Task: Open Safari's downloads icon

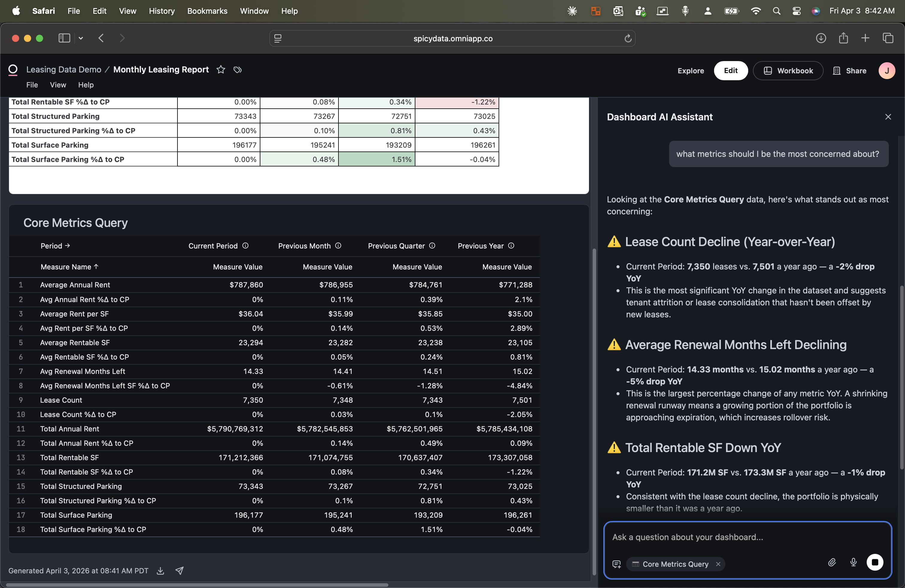Action: (x=821, y=38)
